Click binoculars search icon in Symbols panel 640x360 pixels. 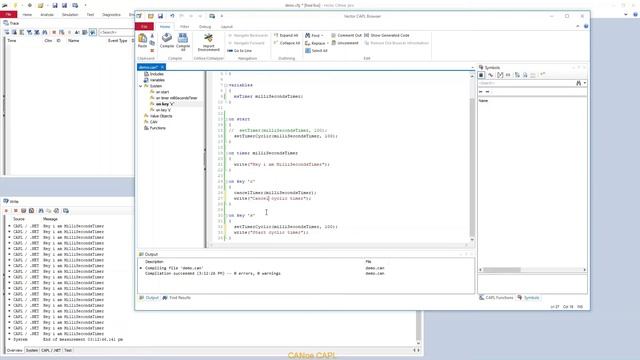point(578,83)
